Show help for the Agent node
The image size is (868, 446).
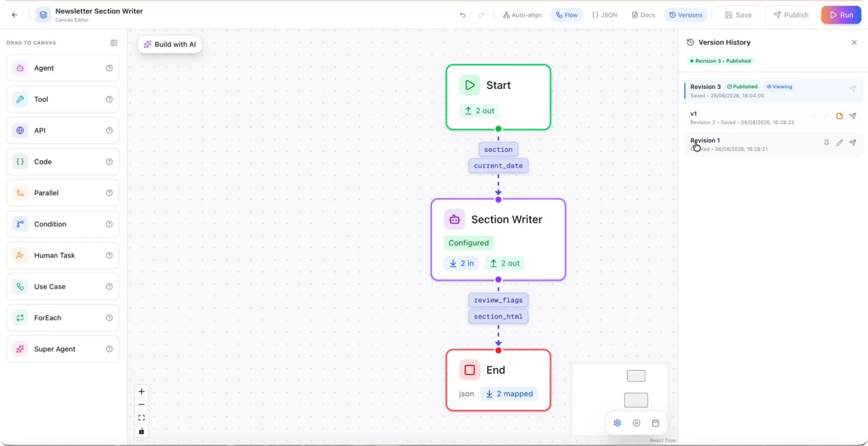pos(109,68)
